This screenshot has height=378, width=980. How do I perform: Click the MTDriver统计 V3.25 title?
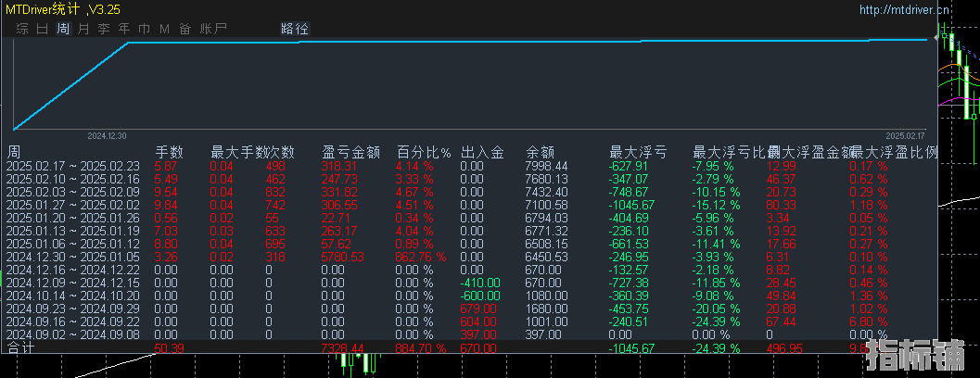[x=63, y=9]
